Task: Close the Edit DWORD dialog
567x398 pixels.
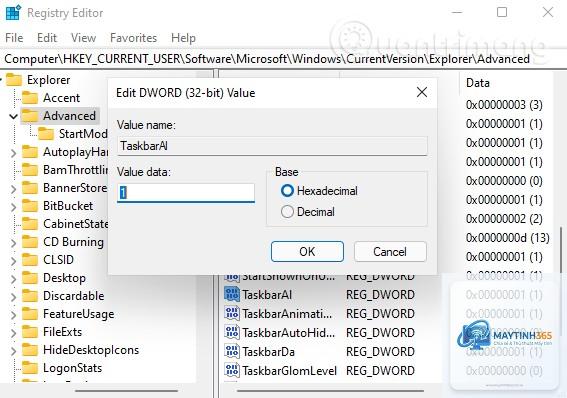Action: [x=422, y=92]
